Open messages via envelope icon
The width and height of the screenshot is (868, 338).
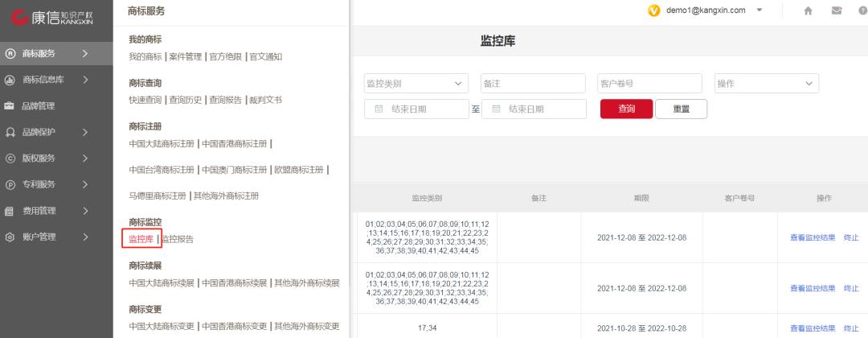837,10
